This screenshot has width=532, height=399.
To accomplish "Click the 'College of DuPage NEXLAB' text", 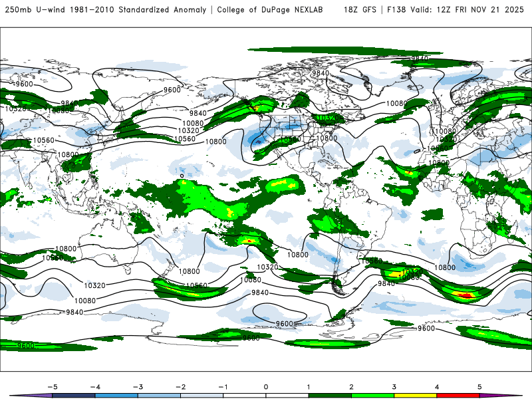I will (x=270, y=9).
